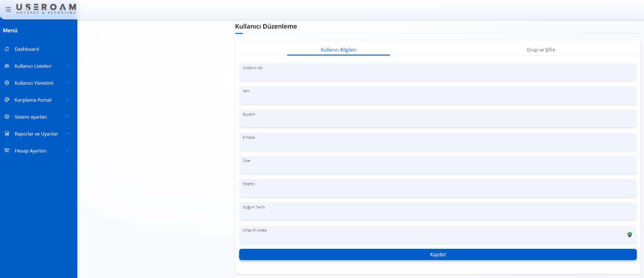
Task: Click the Kullanıcı Yönetimi gear icon
Action: point(7,83)
